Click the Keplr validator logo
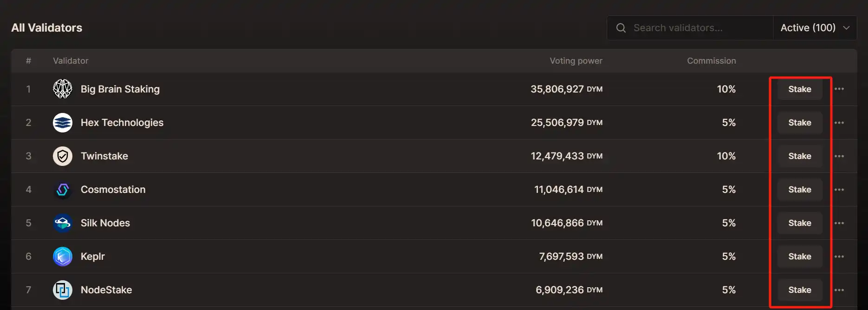Image resolution: width=868 pixels, height=310 pixels. 63,257
